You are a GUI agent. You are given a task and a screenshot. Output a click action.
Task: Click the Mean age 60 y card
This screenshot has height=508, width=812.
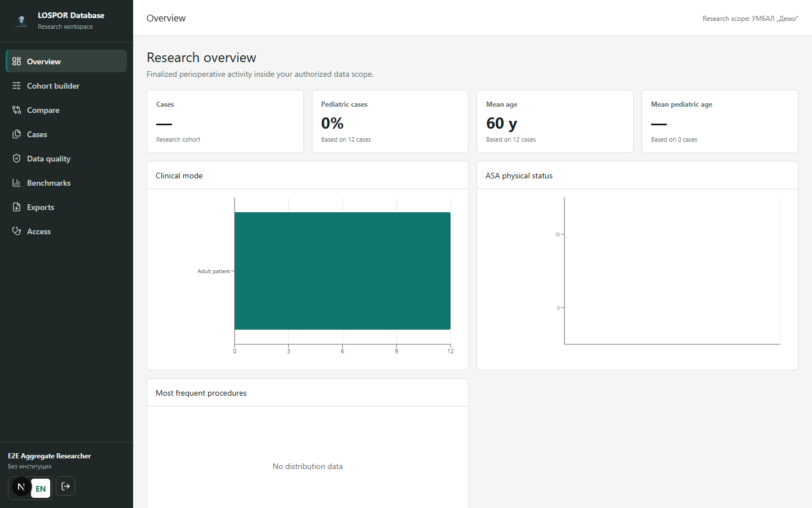(x=555, y=121)
